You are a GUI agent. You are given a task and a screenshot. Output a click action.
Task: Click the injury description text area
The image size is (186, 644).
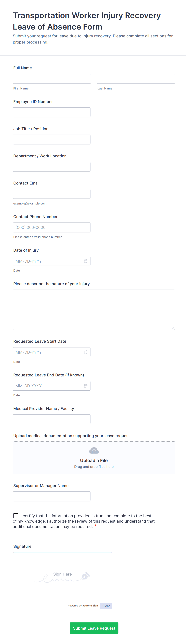(x=94, y=310)
